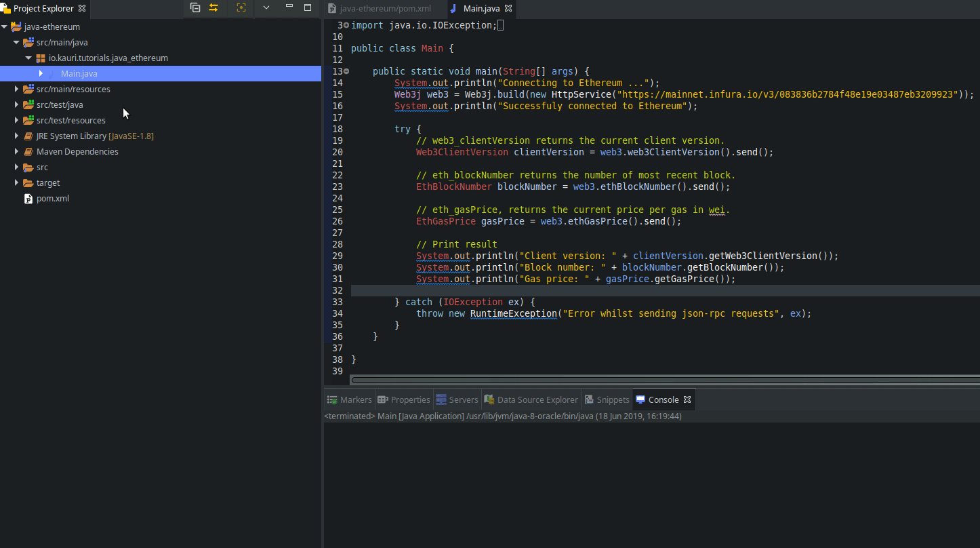Viewport: 980px width, 548px height.
Task: Toggle Link with Editor arrows icon
Action: (213, 7)
